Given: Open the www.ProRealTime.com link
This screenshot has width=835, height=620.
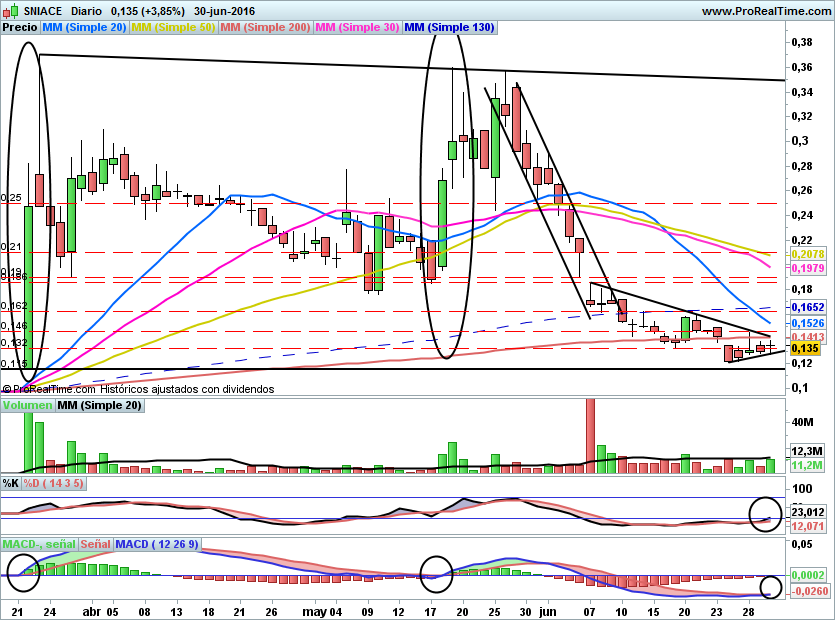Looking at the screenshot, I should (x=765, y=11).
